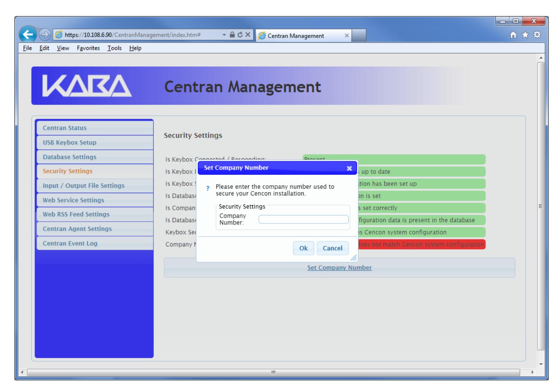Open the File menu
558x392 pixels.
pos(27,48)
